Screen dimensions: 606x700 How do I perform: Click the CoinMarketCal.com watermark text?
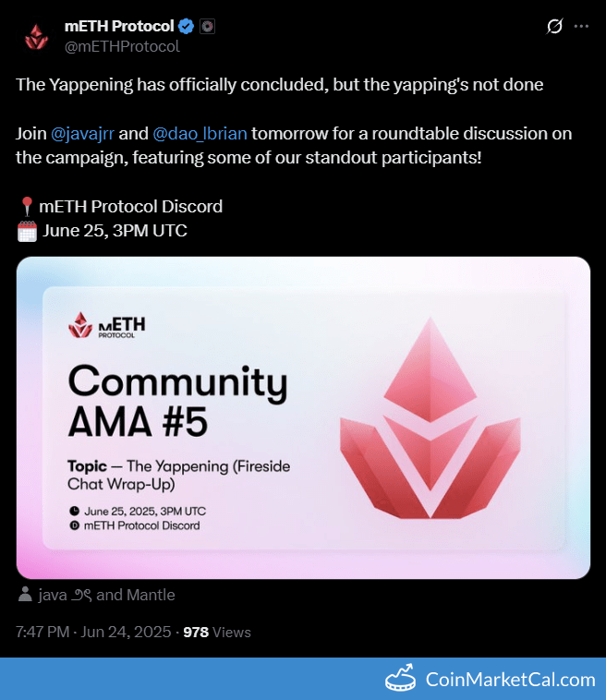[510, 680]
